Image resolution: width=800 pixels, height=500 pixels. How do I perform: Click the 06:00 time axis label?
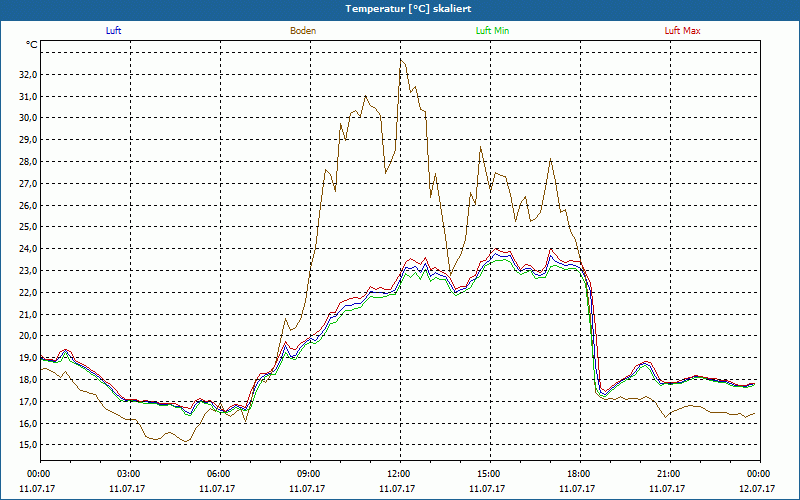[218, 474]
